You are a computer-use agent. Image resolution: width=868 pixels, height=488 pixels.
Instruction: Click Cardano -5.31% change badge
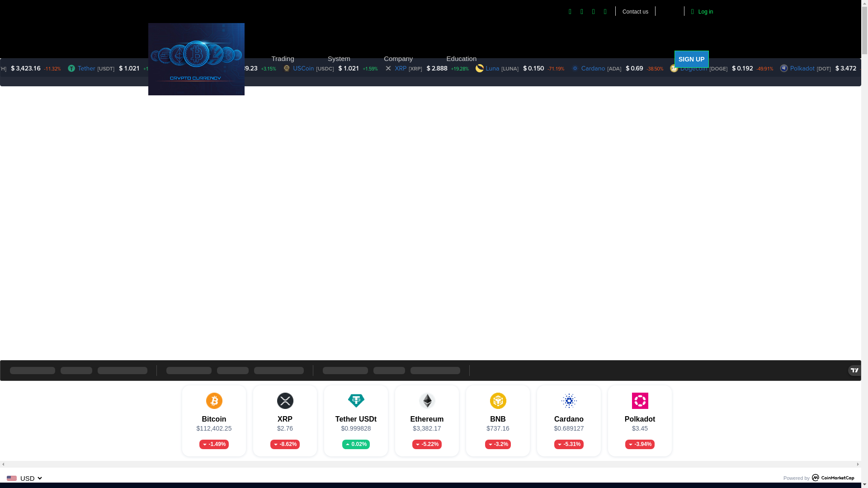(569, 445)
